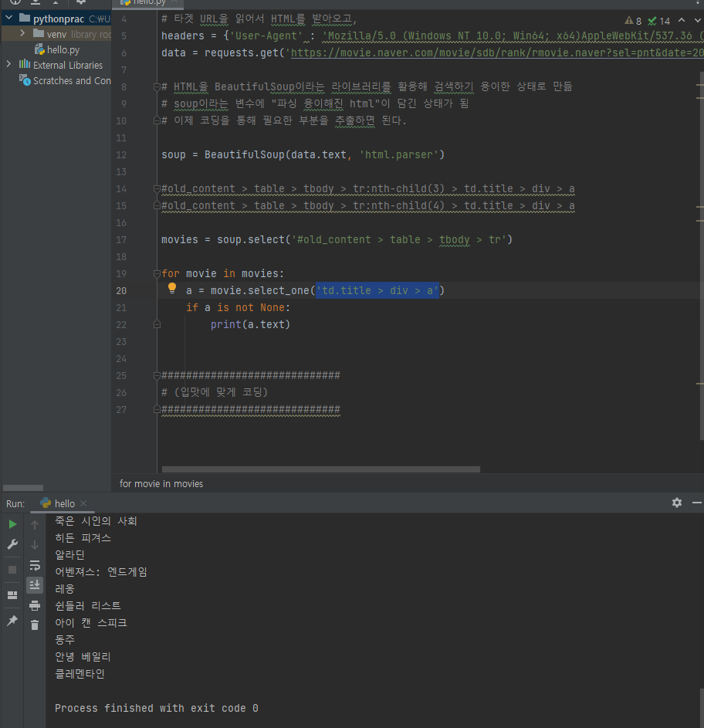The height and width of the screenshot is (728, 704).
Task: Open the typo count indicator showing 14
Action: [659, 21]
